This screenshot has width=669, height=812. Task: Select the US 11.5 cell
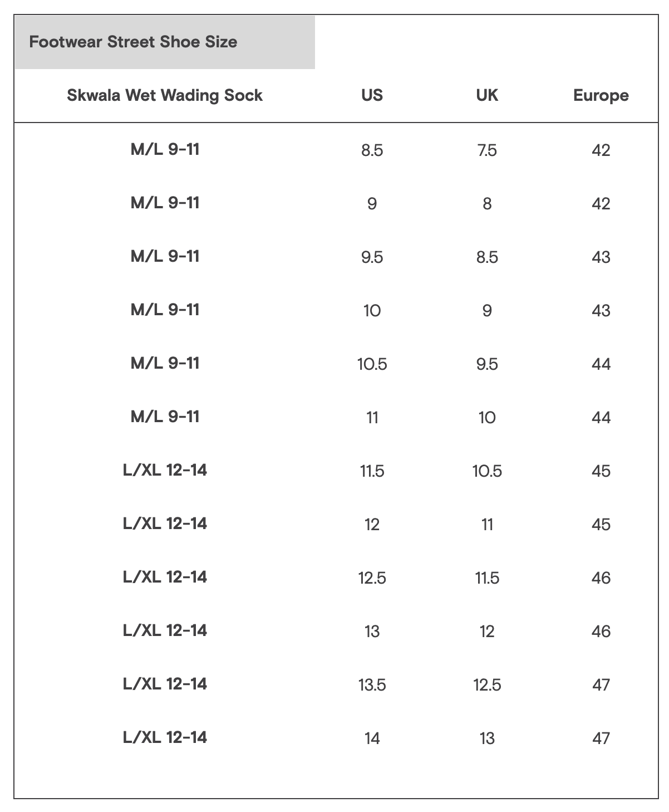(372, 471)
